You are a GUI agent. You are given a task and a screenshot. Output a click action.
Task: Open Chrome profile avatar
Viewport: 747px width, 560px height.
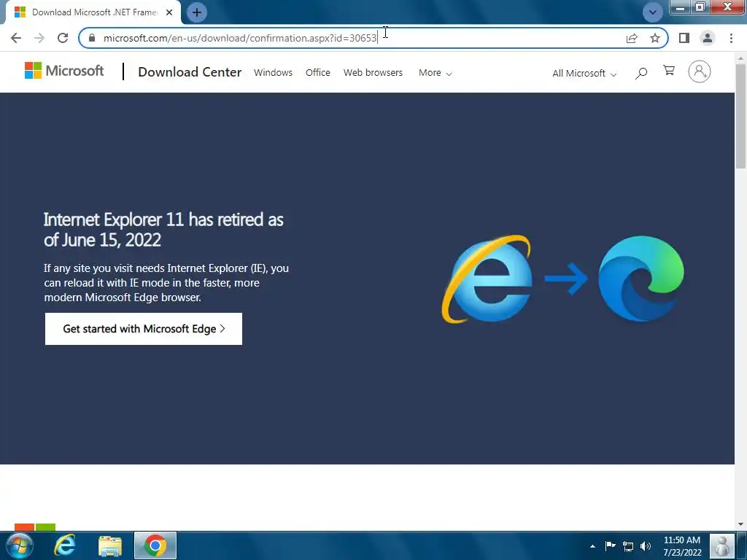[708, 38]
